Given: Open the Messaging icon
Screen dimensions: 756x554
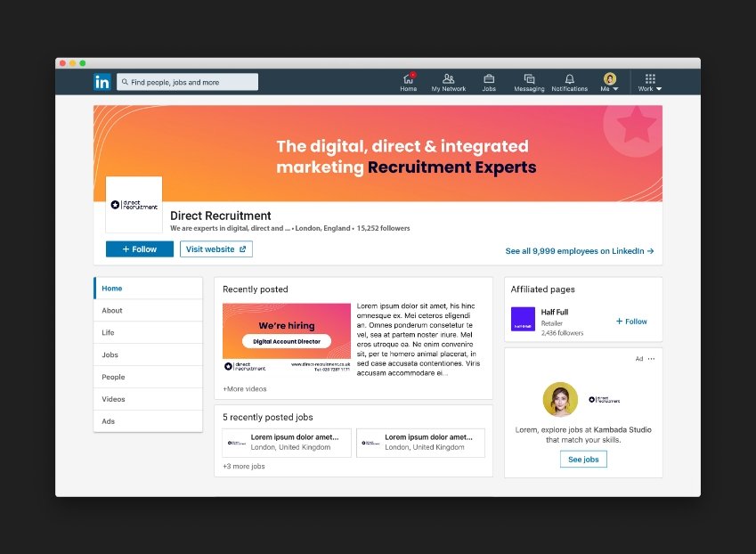Looking at the screenshot, I should (x=529, y=82).
